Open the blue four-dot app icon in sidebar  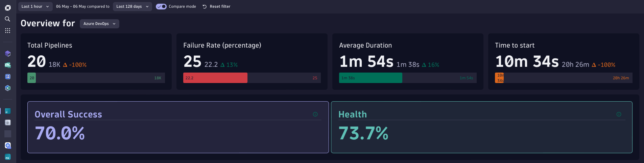click(x=8, y=77)
